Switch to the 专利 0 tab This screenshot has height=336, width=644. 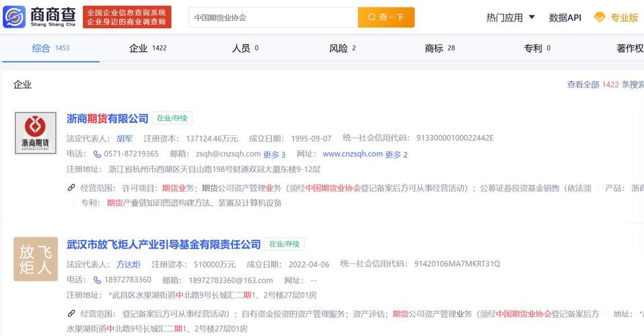pyautogui.click(x=537, y=48)
